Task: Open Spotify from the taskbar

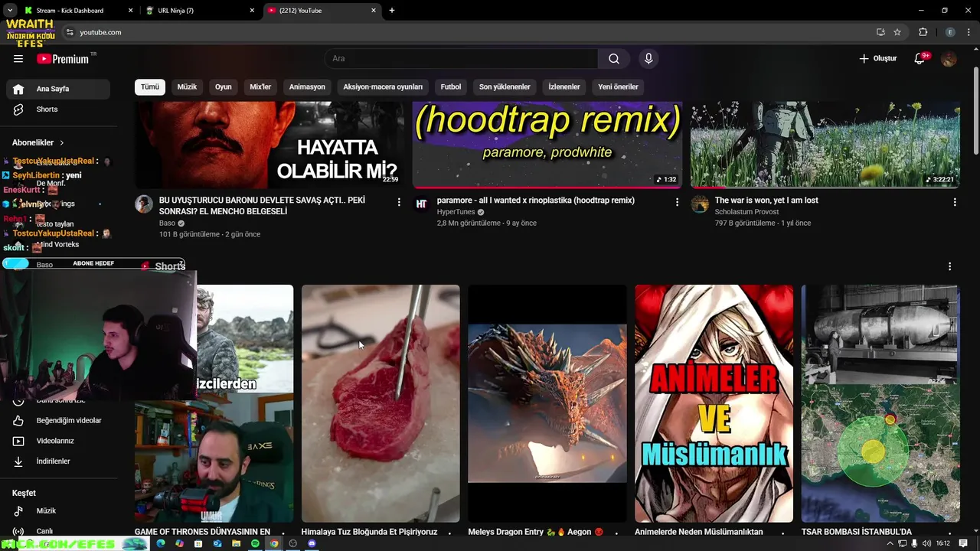Action: point(255,543)
